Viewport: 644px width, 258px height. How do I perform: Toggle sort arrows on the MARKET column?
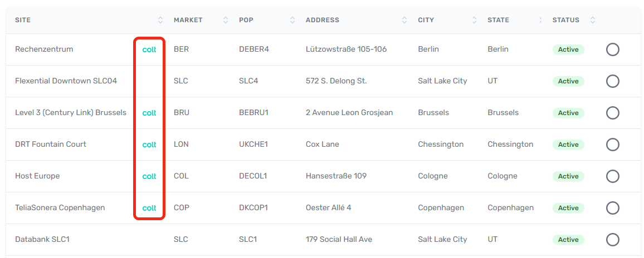(226, 20)
